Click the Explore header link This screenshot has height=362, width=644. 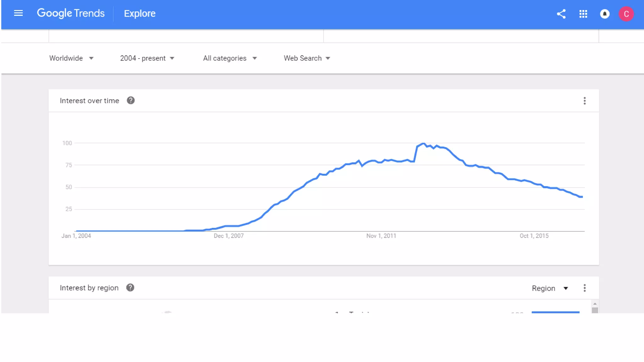140,14
